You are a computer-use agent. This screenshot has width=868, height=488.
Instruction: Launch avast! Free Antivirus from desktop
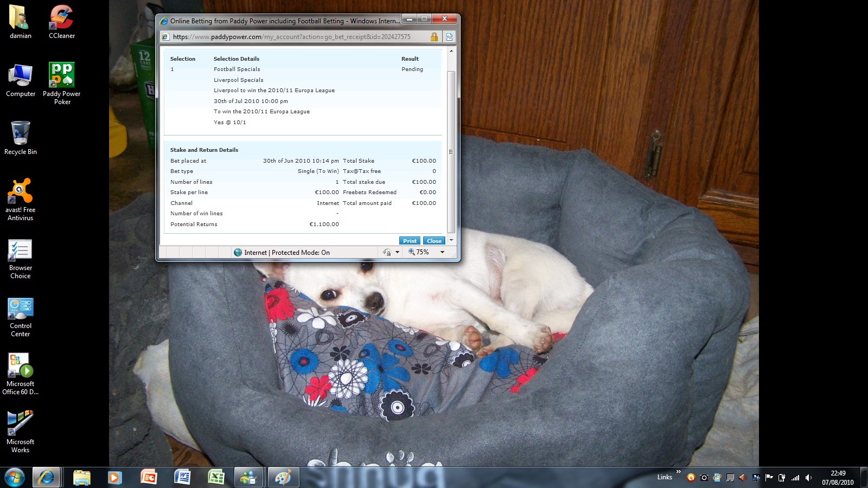(x=21, y=199)
